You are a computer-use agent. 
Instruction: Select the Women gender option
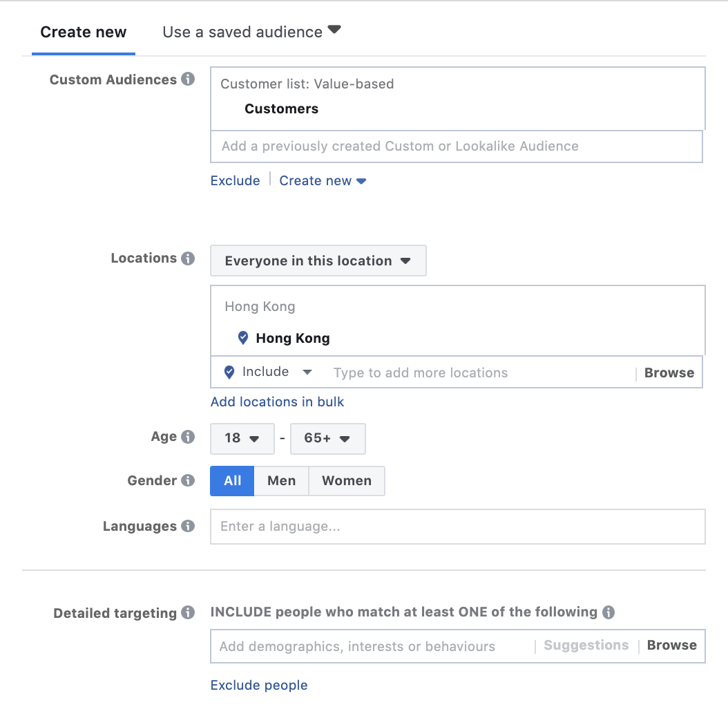coord(346,481)
